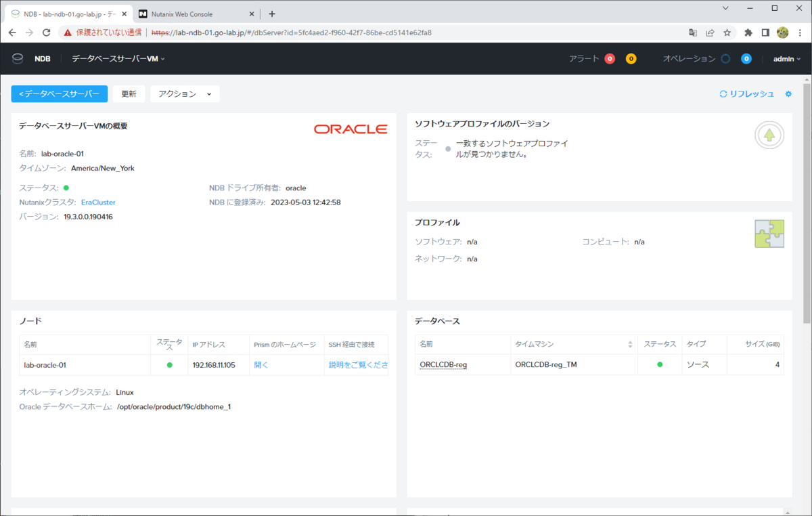This screenshot has height=516, width=812.
Task: Click the not-secure warning icon
Action: [x=68, y=32]
